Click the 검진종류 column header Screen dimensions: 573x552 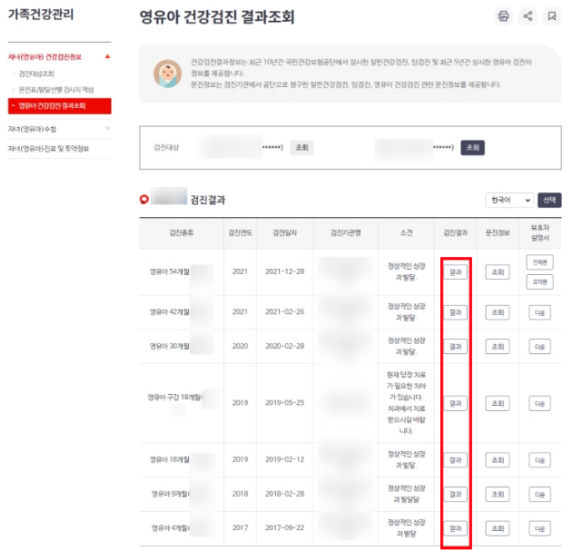point(182,233)
